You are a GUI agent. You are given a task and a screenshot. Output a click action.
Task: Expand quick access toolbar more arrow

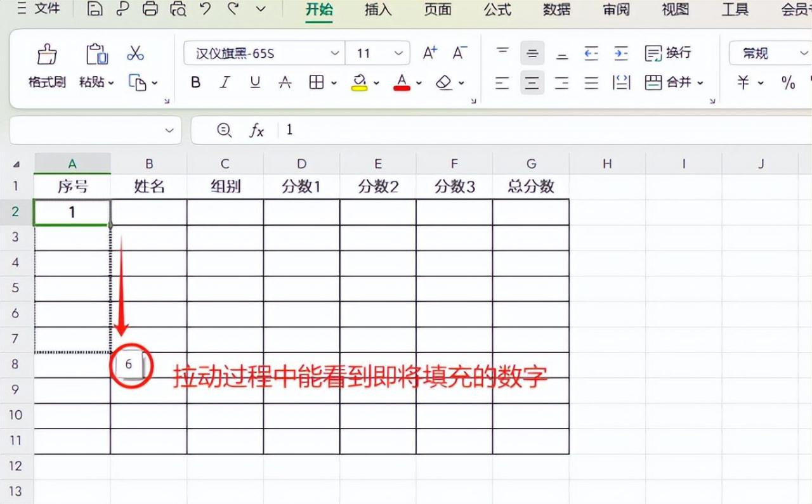coord(261,9)
